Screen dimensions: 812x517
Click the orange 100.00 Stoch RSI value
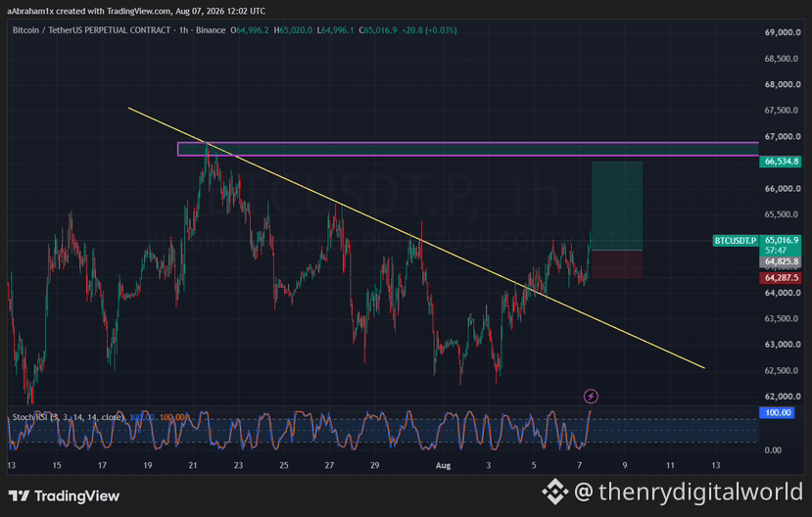(172, 417)
